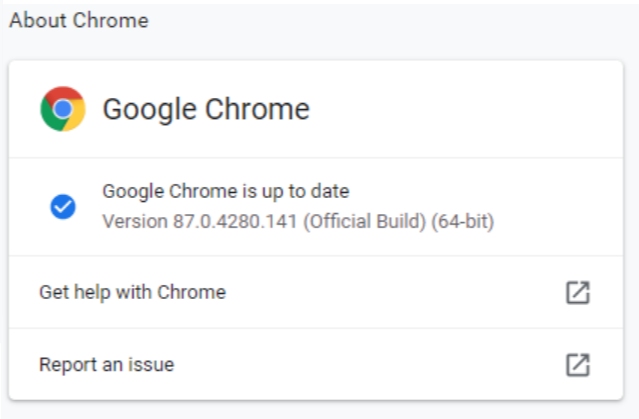This screenshot has height=419, width=639.
Task: Click 'up to date' in the status line
Action: tap(305, 192)
